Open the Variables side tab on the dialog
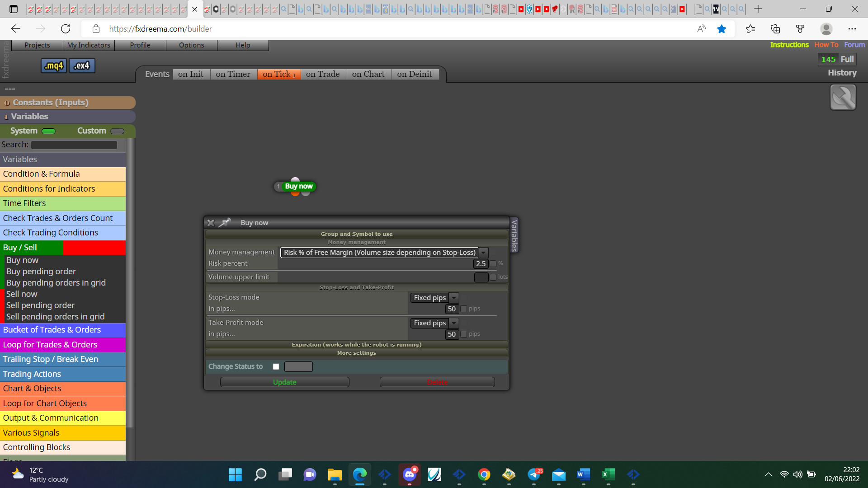This screenshot has height=488, width=868. pos(514,235)
